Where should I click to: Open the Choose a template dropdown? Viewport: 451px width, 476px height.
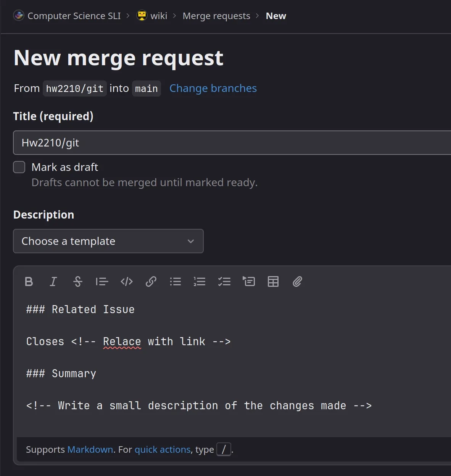pyautogui.click(x=108, y=241)
